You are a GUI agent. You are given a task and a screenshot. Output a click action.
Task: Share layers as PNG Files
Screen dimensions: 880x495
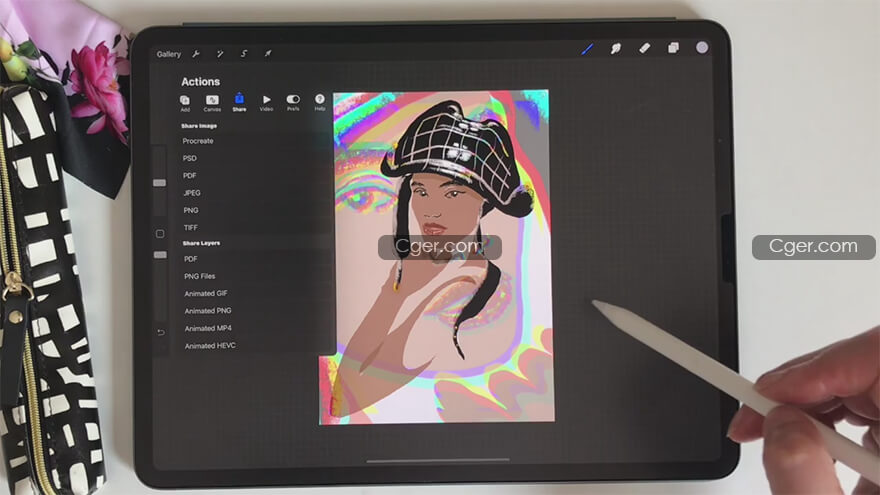200,276
